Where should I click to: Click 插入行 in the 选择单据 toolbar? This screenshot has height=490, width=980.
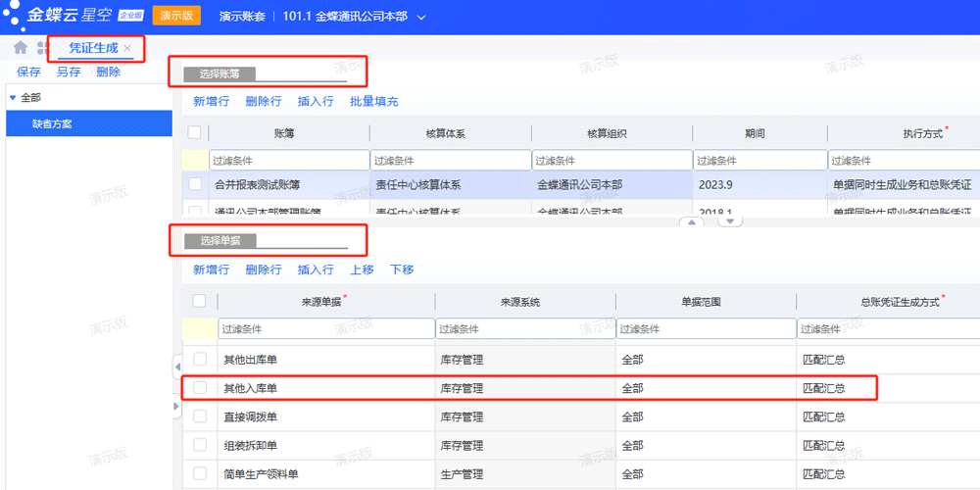316,269
